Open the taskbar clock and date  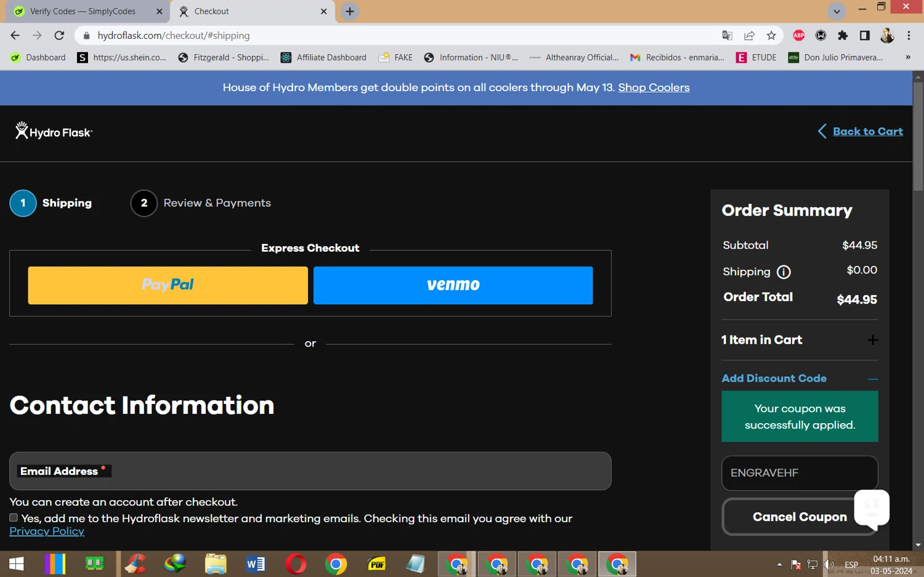point(891,565)
